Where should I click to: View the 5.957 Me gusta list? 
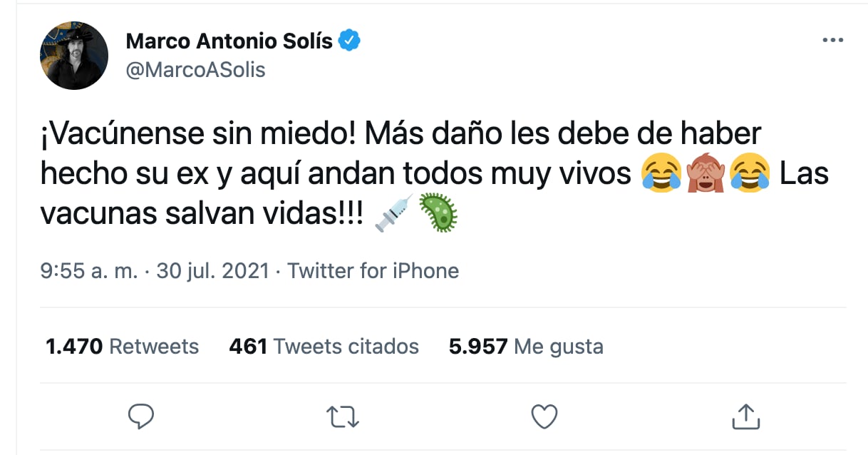(526, 347)
